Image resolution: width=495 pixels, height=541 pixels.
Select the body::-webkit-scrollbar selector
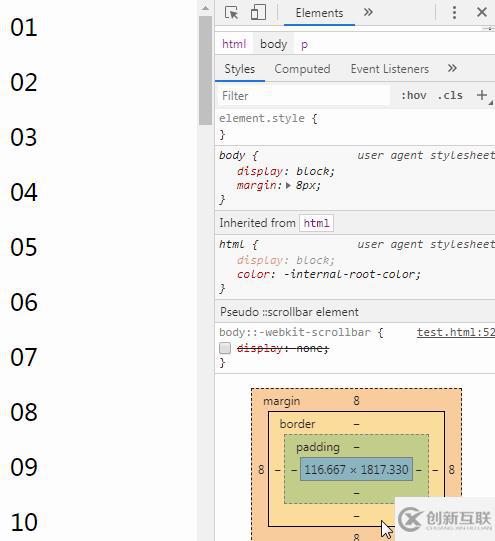coord(295,332)
